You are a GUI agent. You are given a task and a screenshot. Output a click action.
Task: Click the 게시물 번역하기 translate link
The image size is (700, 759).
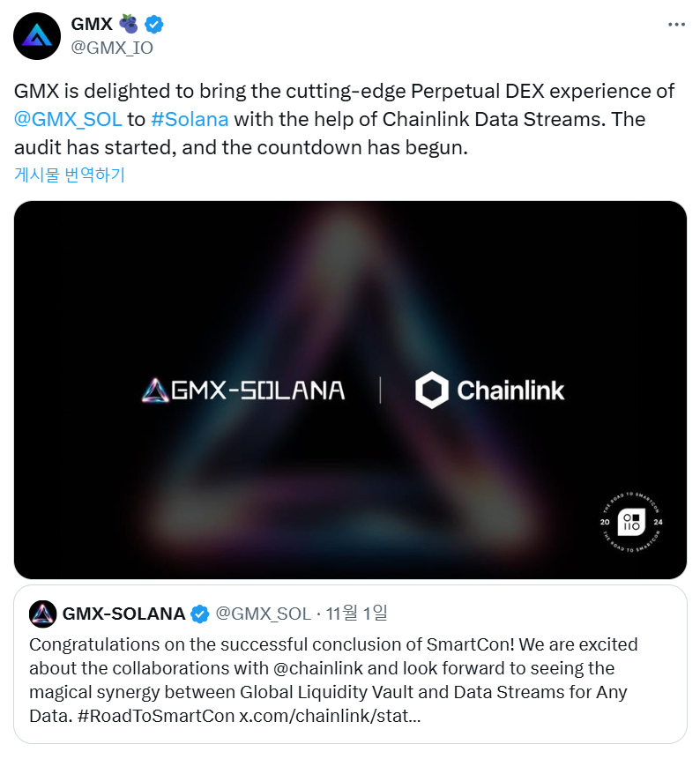point(70,175)
